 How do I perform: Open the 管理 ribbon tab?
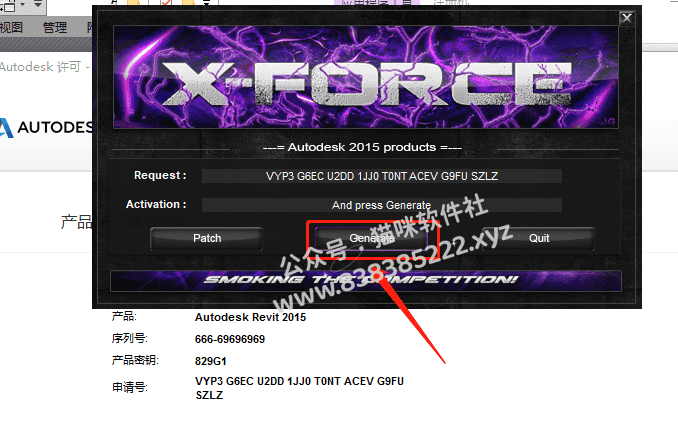click(55, 28)
